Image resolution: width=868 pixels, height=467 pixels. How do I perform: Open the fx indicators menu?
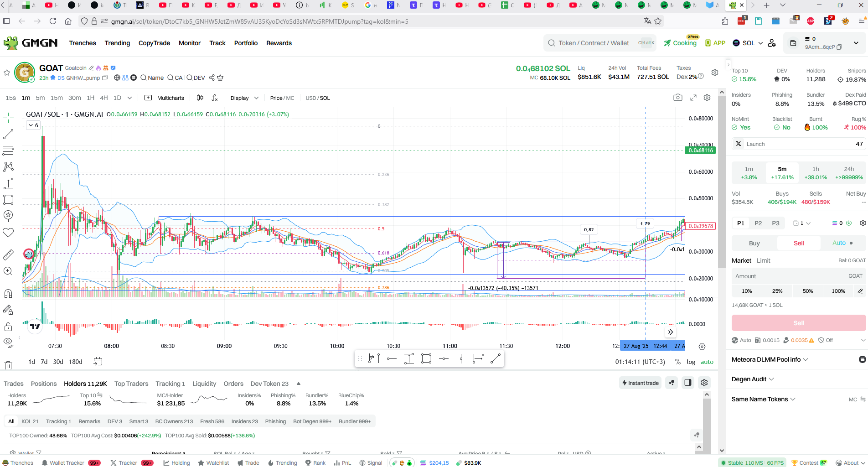[215, 98]
